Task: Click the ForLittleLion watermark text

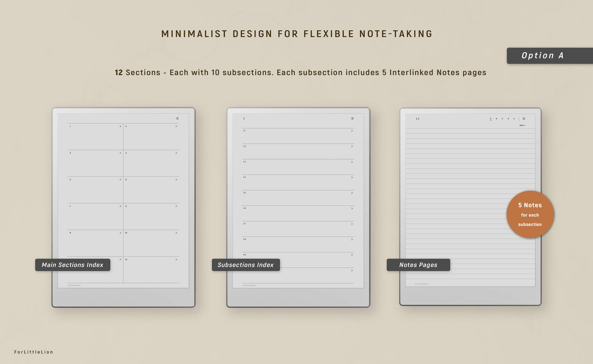Action: (x=34, y=352)
